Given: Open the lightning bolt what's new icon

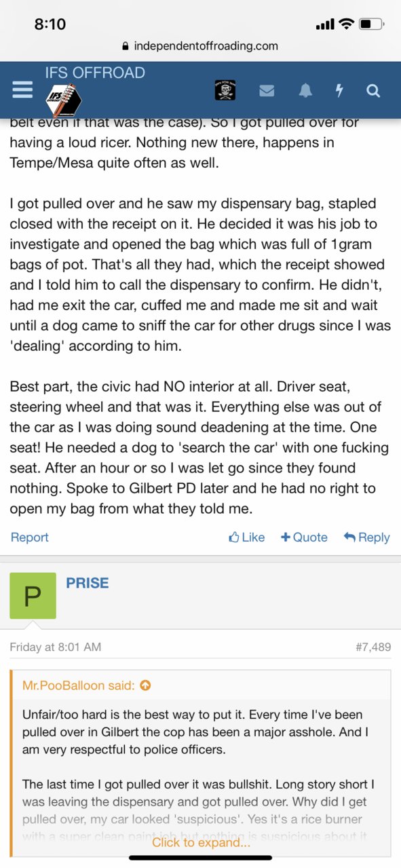Looking at the screenshot, I should [x=339, y=90].
